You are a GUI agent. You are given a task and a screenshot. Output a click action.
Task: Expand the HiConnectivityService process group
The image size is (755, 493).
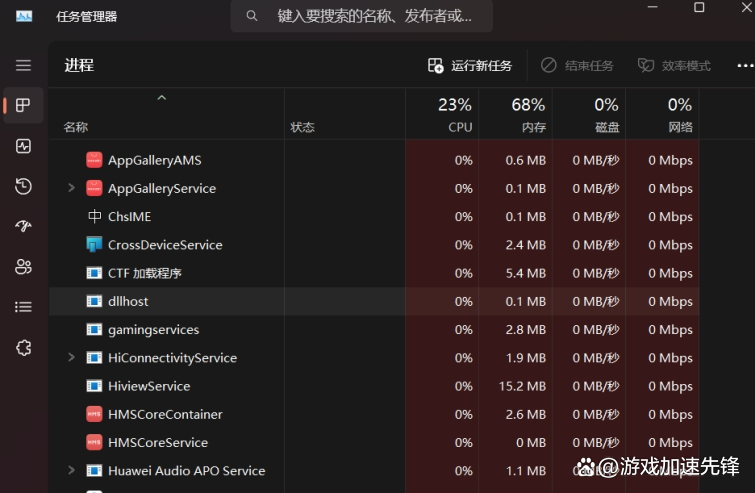71,357
